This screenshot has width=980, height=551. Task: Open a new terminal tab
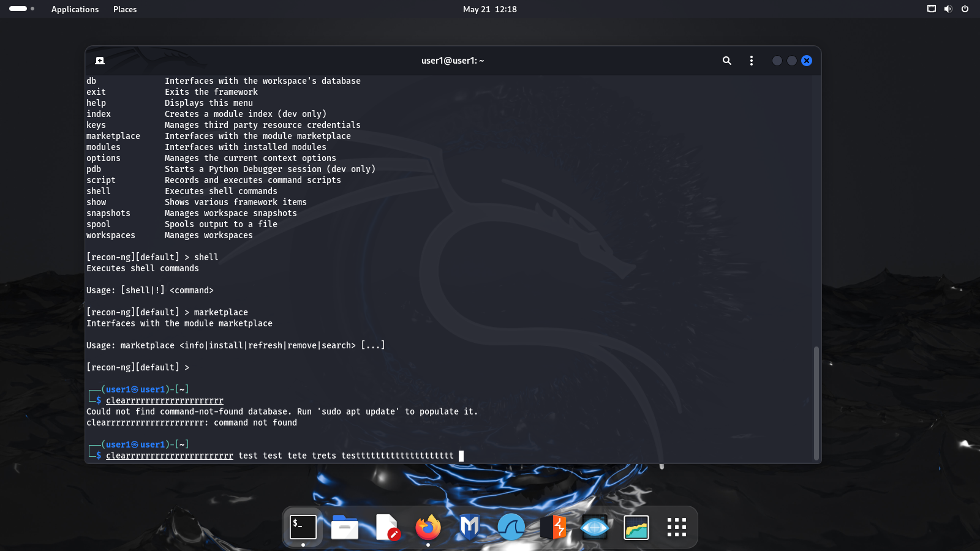tap(100, 61)
